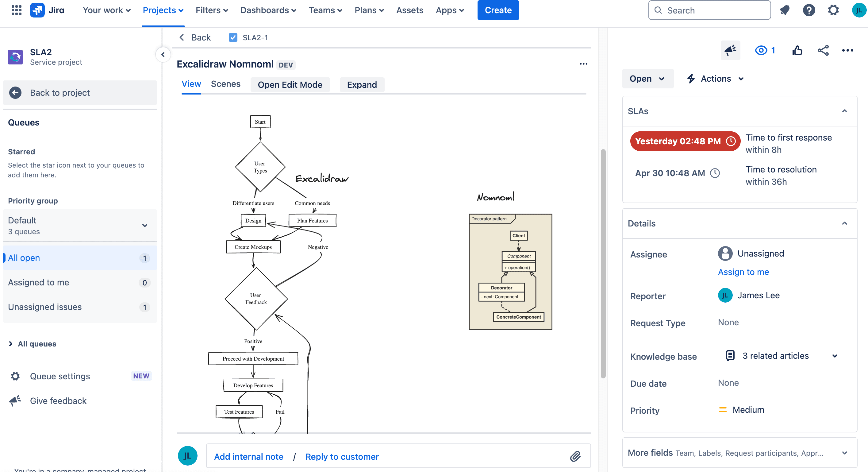Screen dimensions: 868x472
Task: Click the Medium priority icon
Action: click(723, 410)
